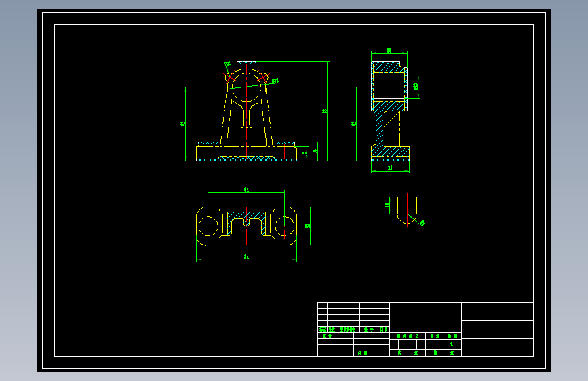Click the small rounded detail view

point(407,210)
